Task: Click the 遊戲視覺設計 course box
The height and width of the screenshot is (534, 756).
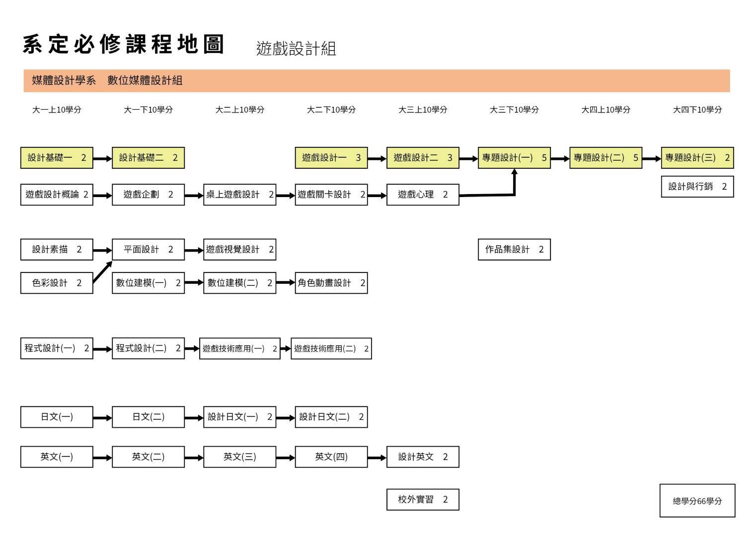Action: (x=239, y=250)
